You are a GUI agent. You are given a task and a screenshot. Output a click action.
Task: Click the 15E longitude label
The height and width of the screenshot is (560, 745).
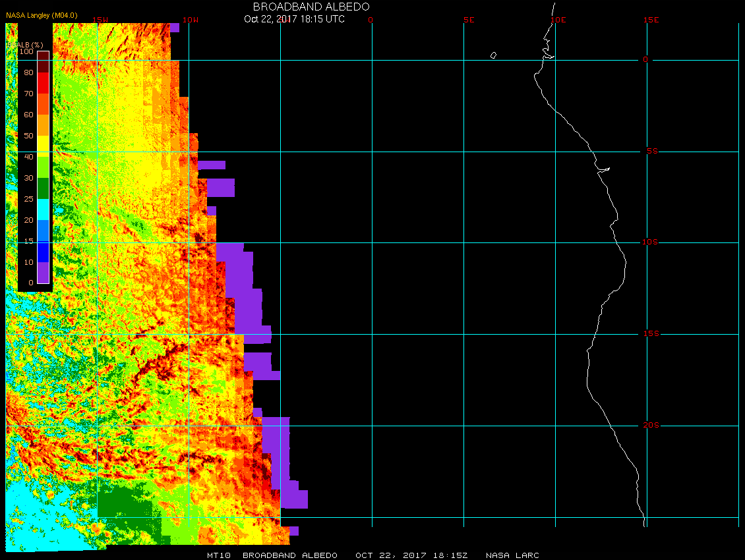[x=651, y=20]
